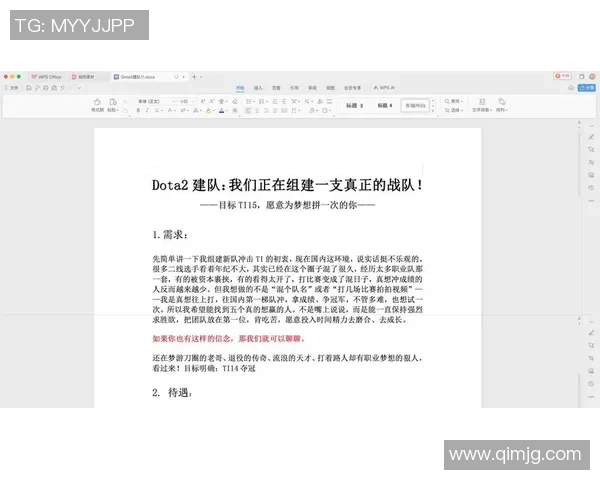
Task: Click the Save icon next to 文件
Action: 29,88
